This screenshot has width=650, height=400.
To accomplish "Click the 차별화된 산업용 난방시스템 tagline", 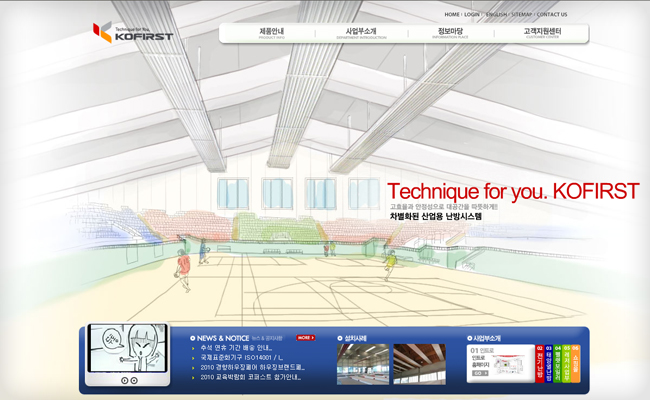I will pos(436,216).
